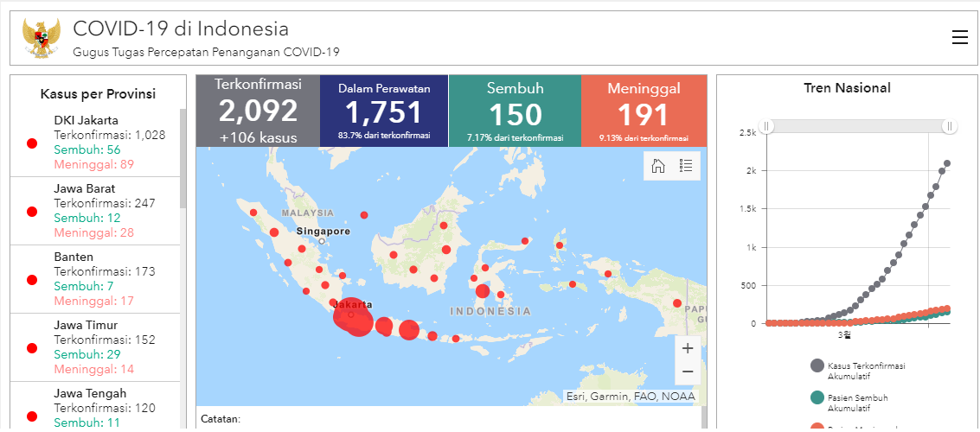
Task: Click the red dot beside DKI Jakarta
Action: coord(32,143)
